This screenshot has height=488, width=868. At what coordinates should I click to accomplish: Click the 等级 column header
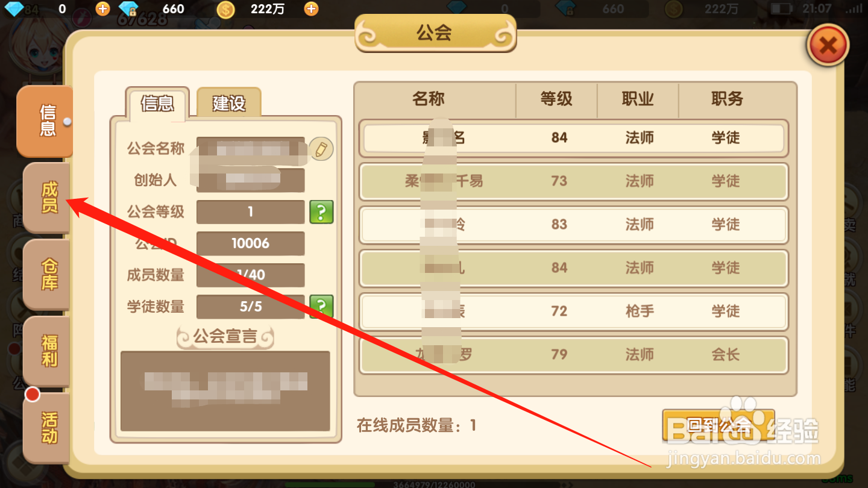(556, 99)
